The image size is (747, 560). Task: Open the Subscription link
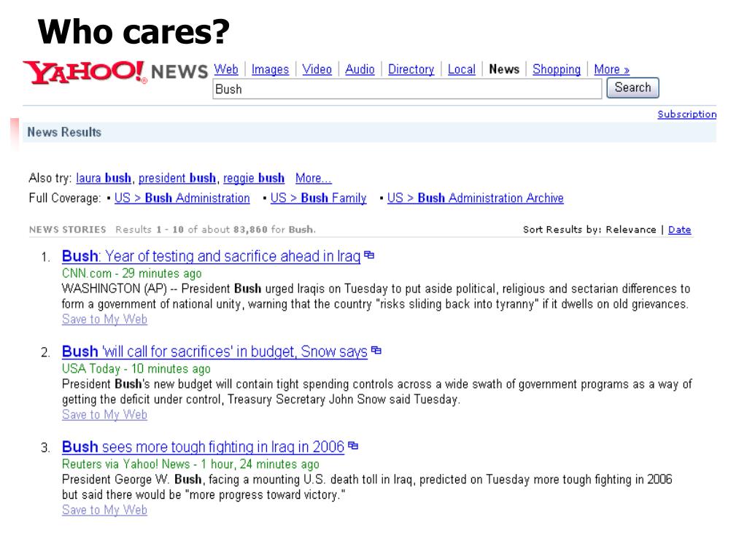687,114
